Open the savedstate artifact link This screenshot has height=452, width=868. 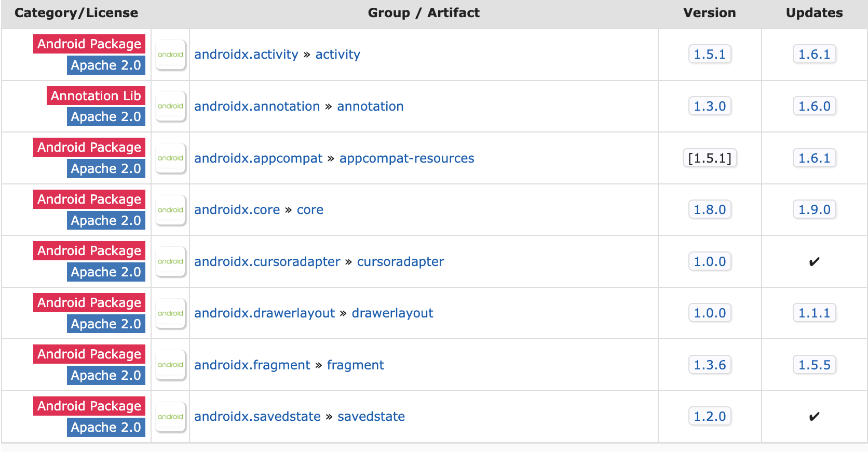(x=371, y=417)
